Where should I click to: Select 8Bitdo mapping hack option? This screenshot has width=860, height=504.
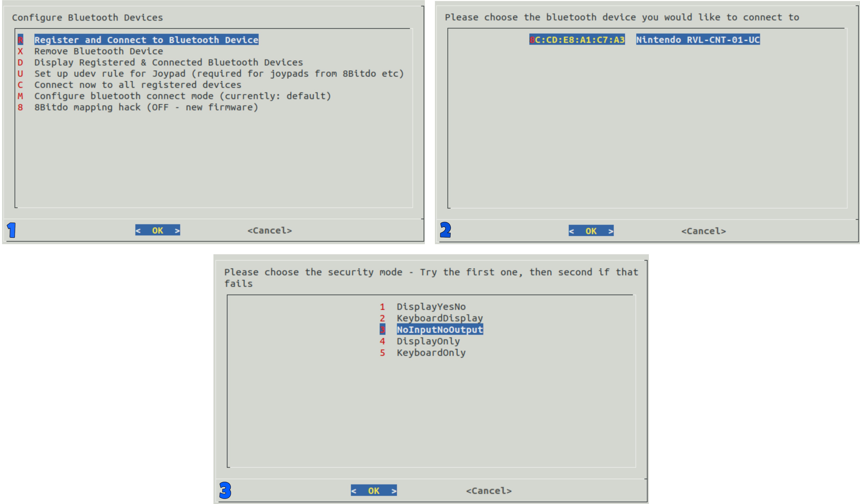click(146, 107)
